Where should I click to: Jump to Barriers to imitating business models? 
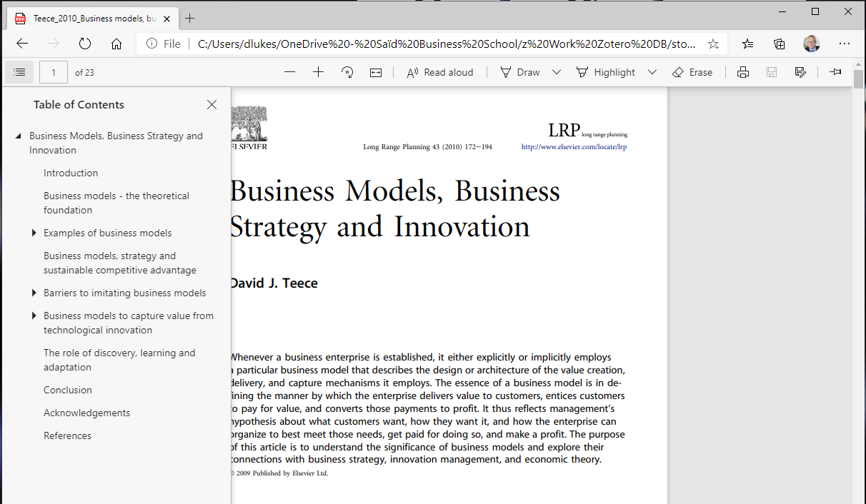point(125,293)
